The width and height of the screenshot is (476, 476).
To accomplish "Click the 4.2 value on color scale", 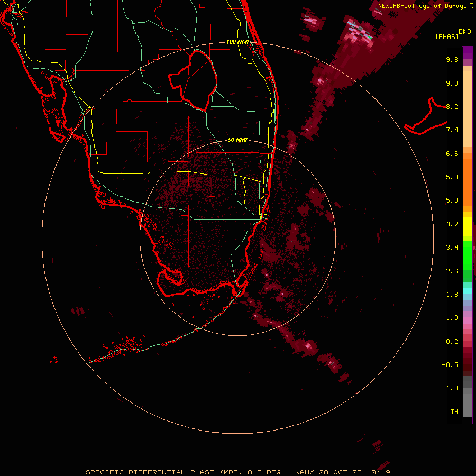I will pyautogui.click(x=452, y=224).
